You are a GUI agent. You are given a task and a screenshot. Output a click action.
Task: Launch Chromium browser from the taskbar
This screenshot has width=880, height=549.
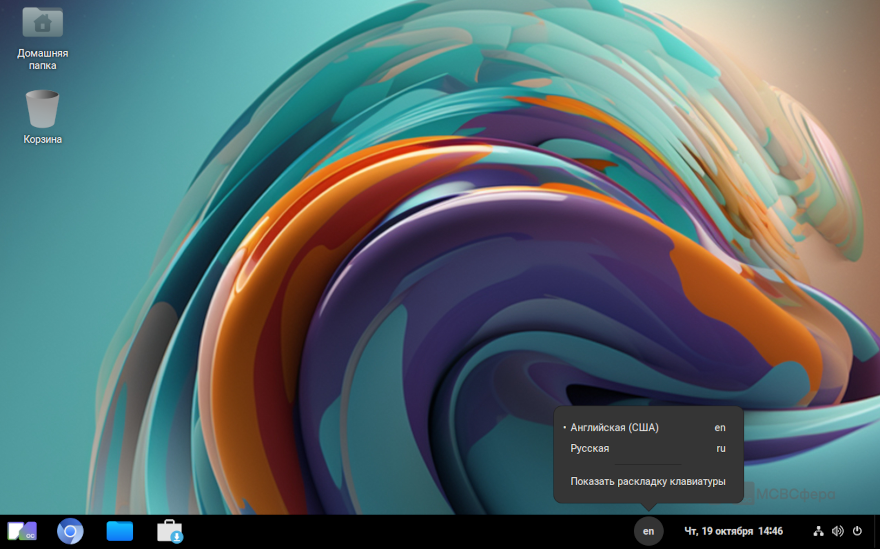tap(70, 531)
